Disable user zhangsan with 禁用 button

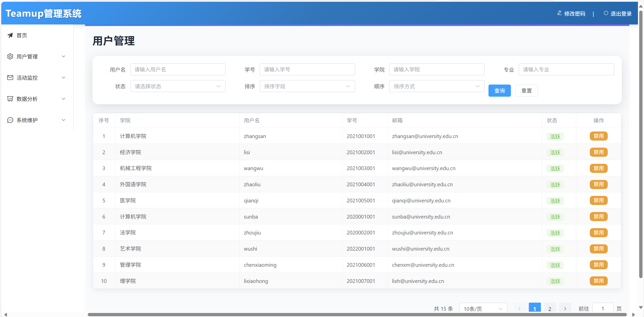pos(598,136)
